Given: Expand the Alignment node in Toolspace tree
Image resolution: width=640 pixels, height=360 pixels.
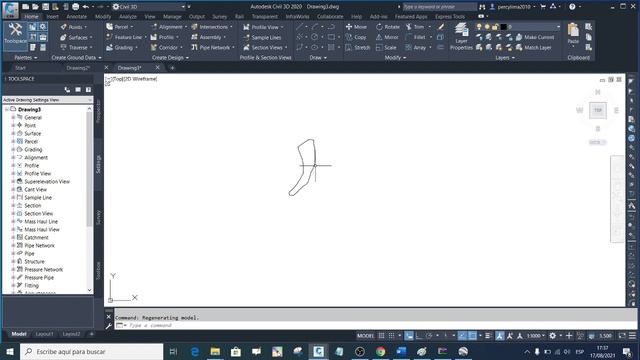Looking at the screenshot, I should pos(13,158).
